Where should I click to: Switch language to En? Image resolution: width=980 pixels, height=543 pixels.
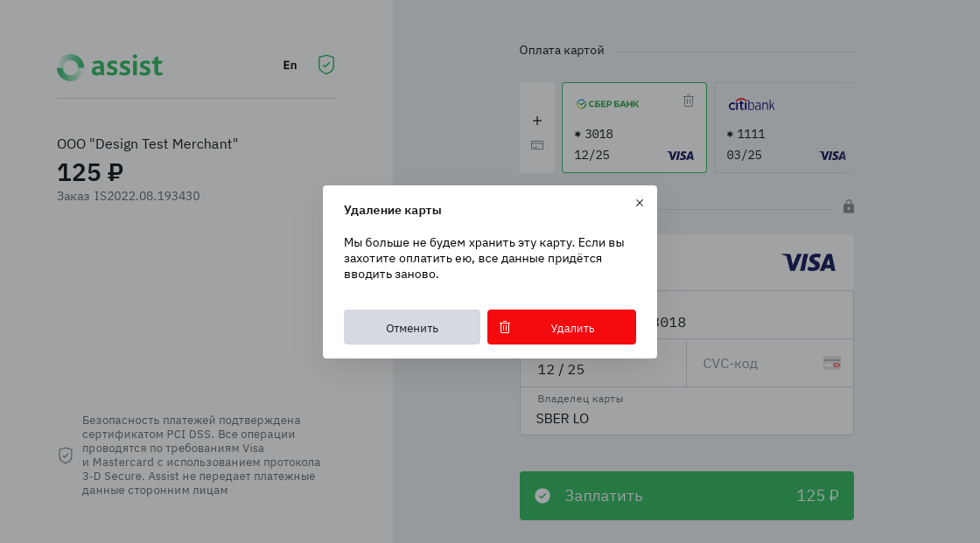tap(290, 65)
